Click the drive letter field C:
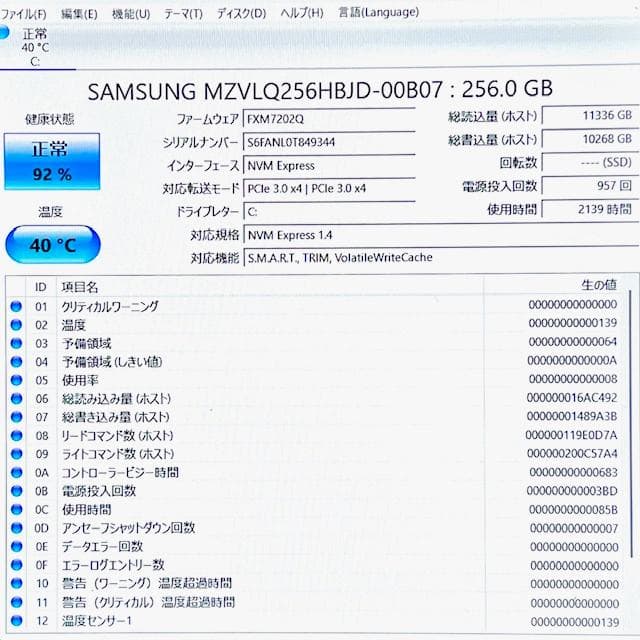This screenshot has width=640, height=640. (x=329, y=212)
